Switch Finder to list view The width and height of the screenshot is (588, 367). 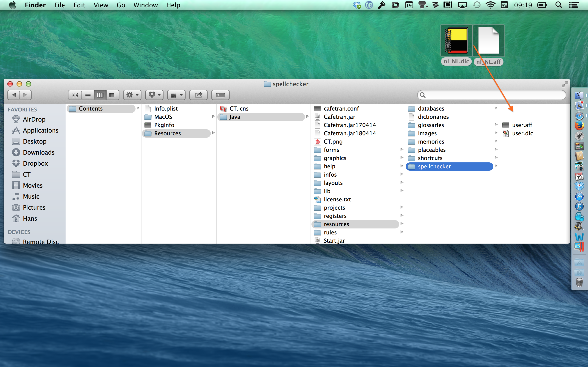[x=88, y=95]
